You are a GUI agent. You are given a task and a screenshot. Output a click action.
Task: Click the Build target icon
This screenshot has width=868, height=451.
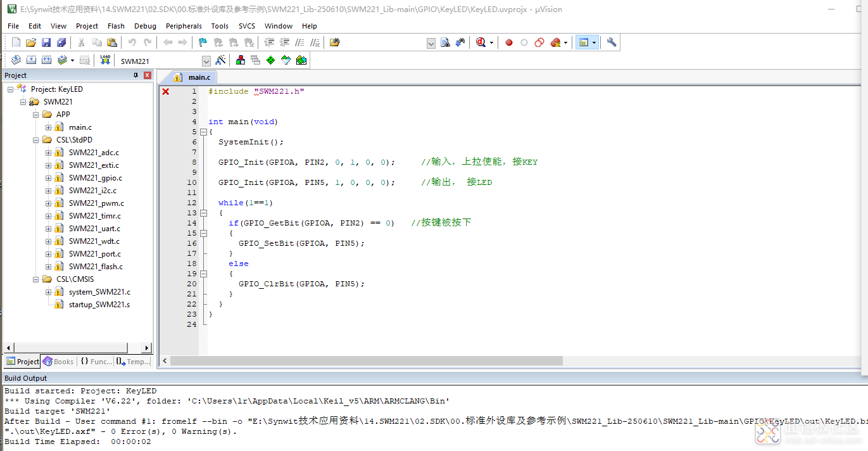[x=31, y=60]
